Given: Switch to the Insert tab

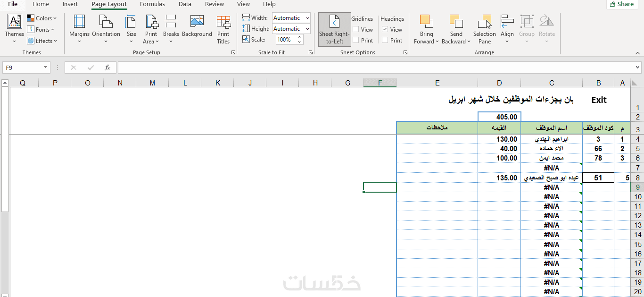Looking at the screenshot, I should tap(70, 4).
